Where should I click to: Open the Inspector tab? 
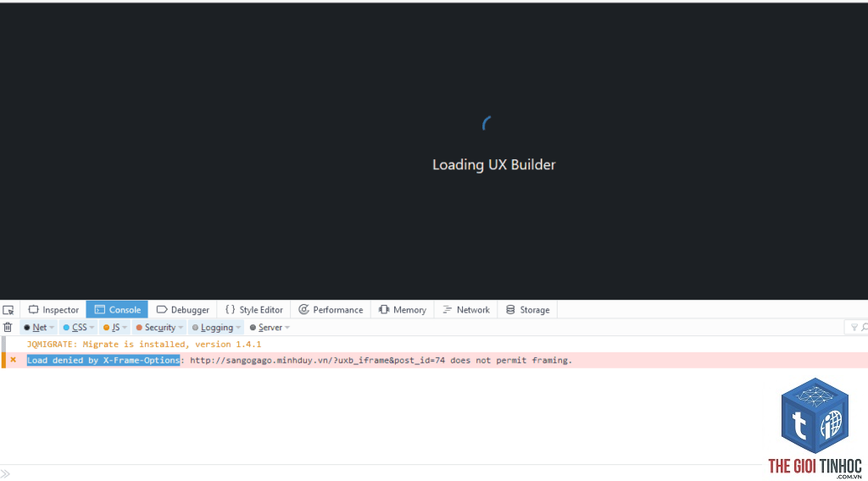(53, 310)
